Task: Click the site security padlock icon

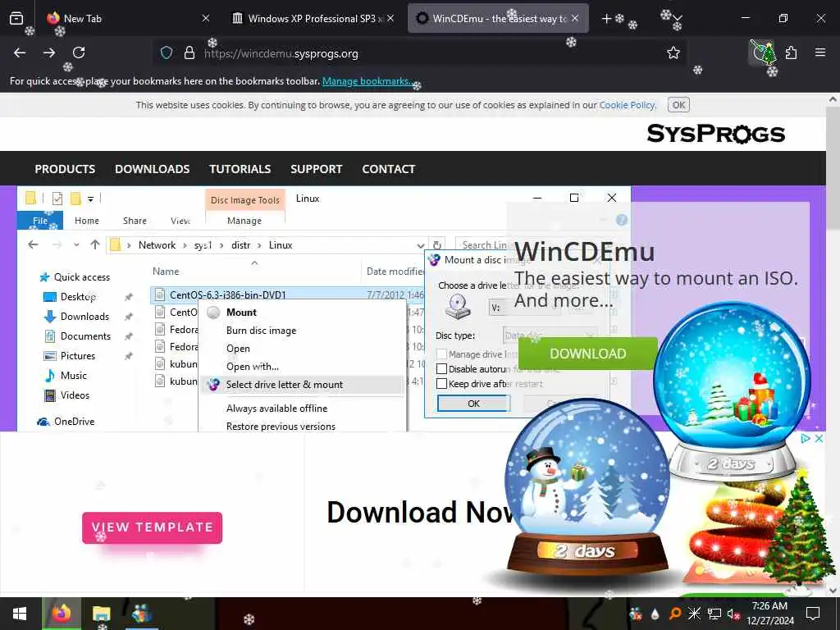Action: point(189,53)
